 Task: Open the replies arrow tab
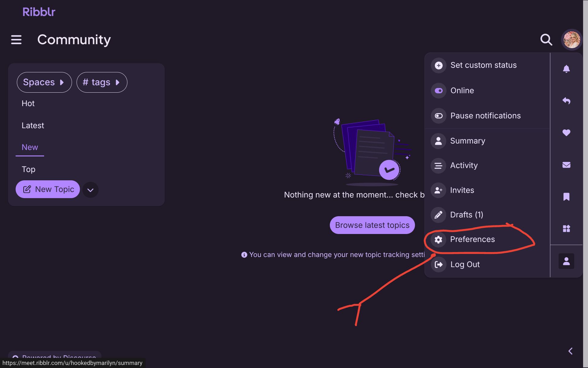click(566, 101)
